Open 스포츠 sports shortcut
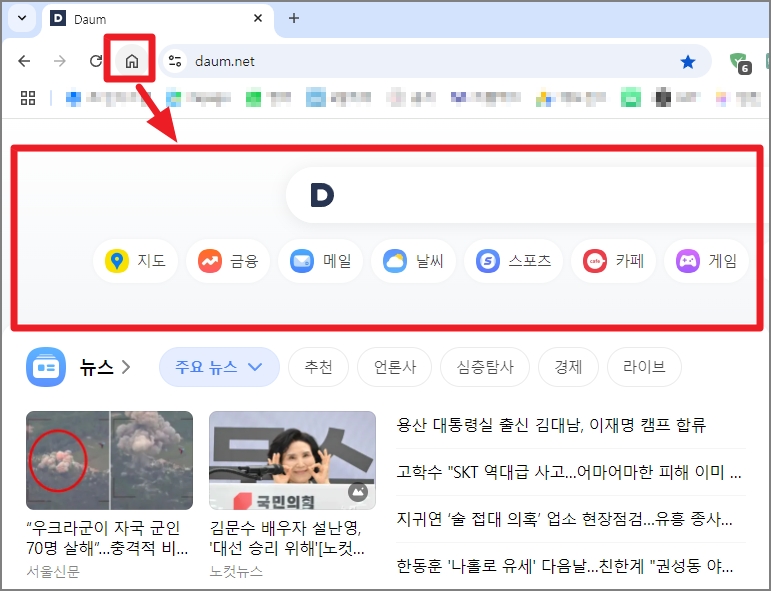The height and width of the screenshot is (591, 771). pyautogui.click(x=513, y=261)
